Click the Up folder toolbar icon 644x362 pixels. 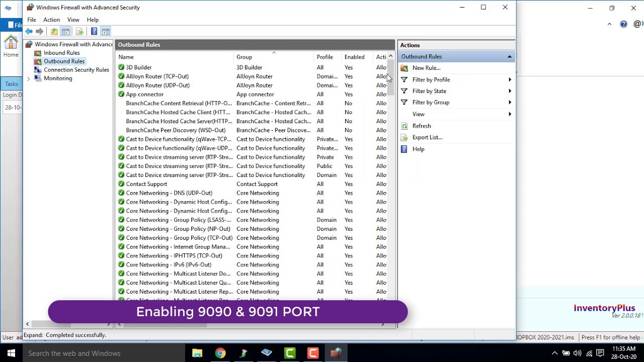(x=54, y=32)
